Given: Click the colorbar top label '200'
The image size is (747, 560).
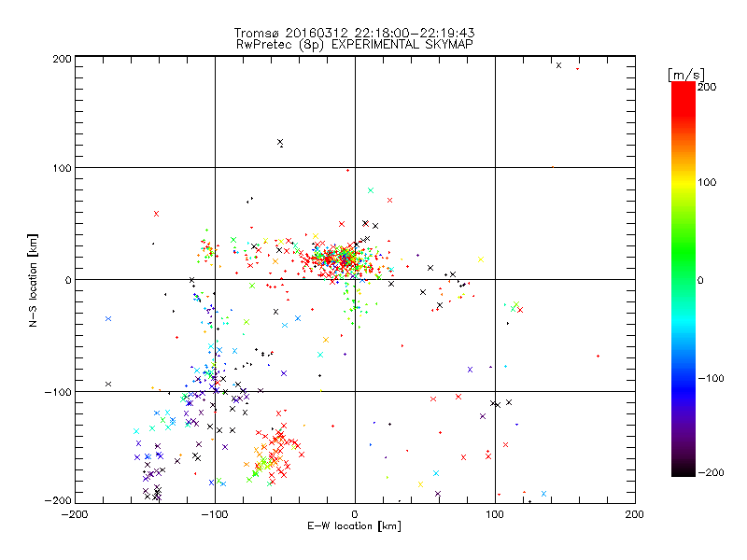Looking at the screenshot, I should (707, 87).
